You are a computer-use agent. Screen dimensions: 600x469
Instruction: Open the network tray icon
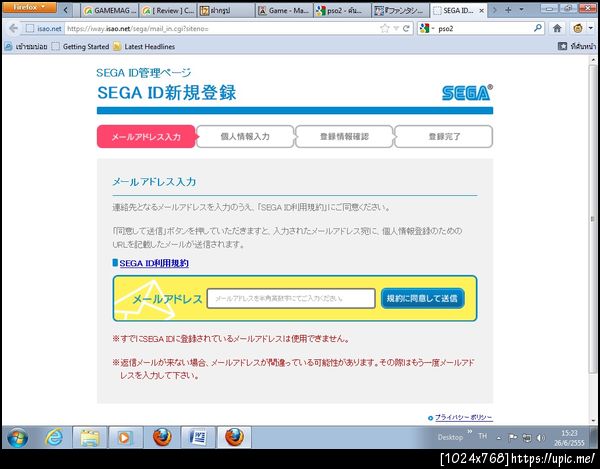(x=527, y=438)
